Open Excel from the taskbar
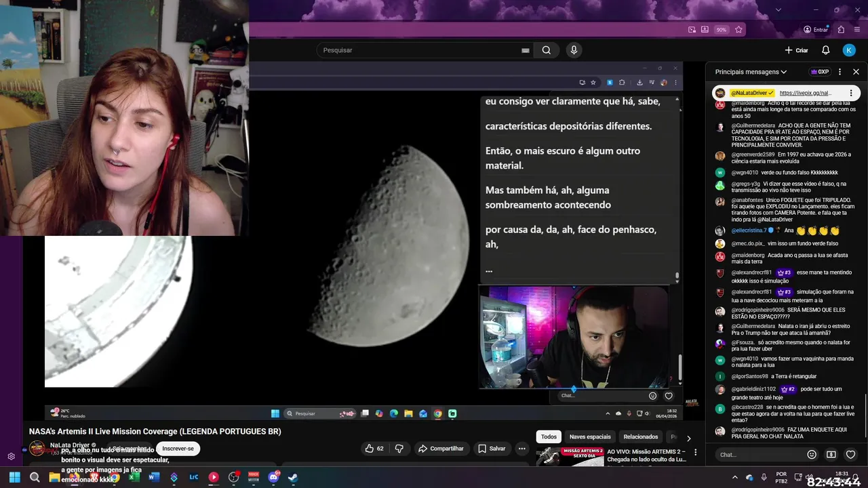Image resolution: width=868 pixels, height=488 pixels. (x=134, y=477)
